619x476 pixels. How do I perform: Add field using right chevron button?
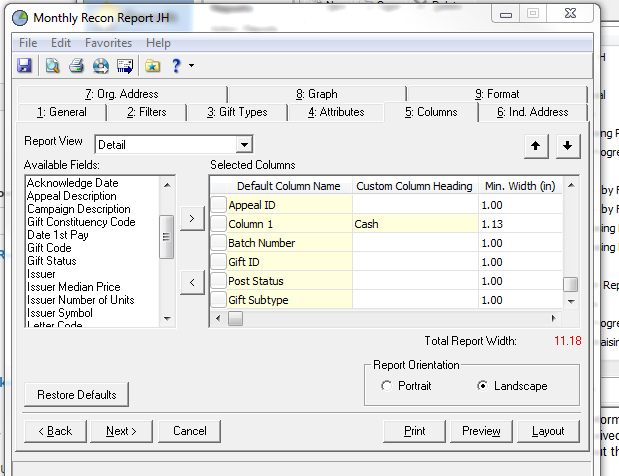(192, 218)
